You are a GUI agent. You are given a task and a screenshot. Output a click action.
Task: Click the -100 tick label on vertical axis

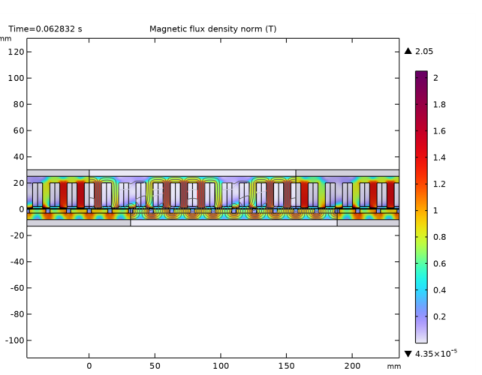click(15, 340)
